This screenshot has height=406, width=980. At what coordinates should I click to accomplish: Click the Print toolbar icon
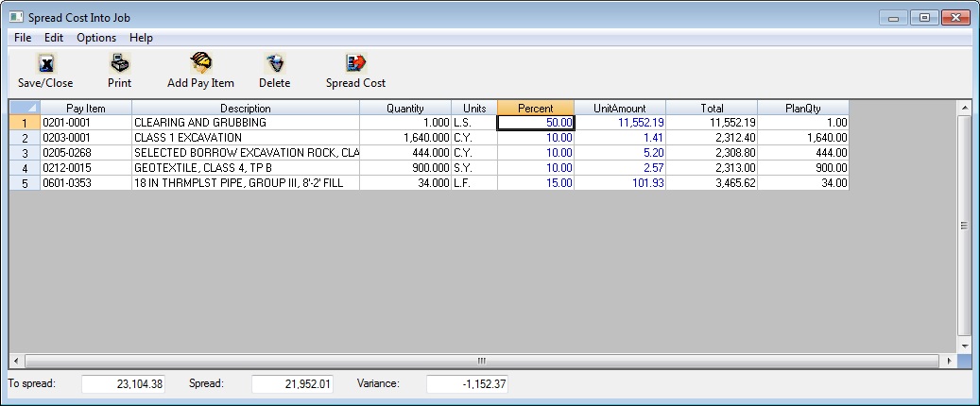pyautogui.click(x=119, y=63)
